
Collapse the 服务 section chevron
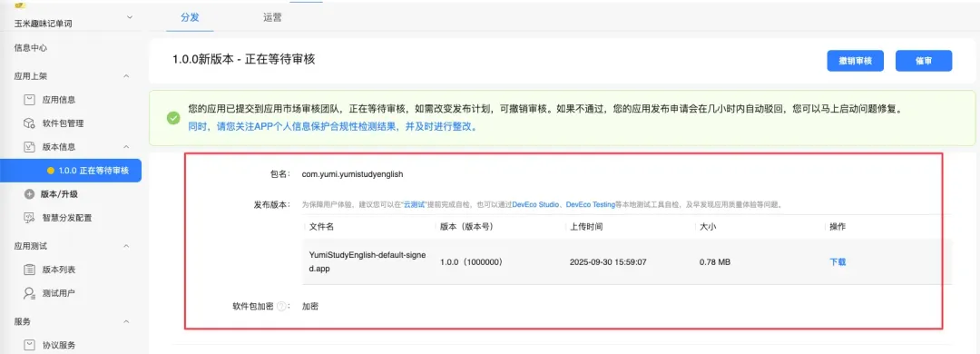(126, 321)
